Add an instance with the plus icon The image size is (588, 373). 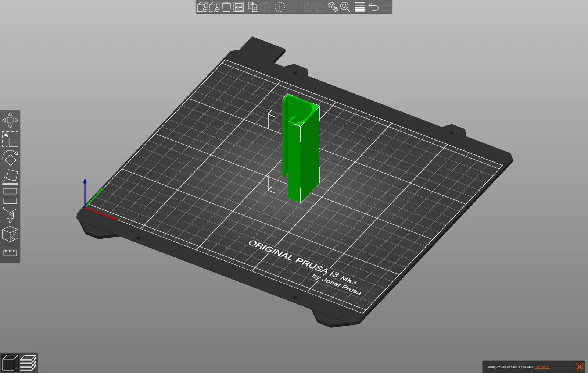280,7
